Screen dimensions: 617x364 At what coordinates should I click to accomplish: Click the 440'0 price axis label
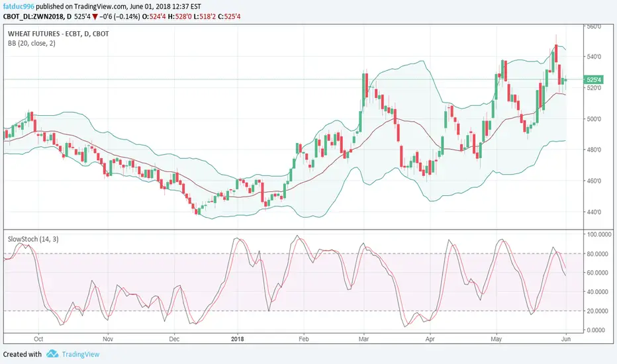594,212
